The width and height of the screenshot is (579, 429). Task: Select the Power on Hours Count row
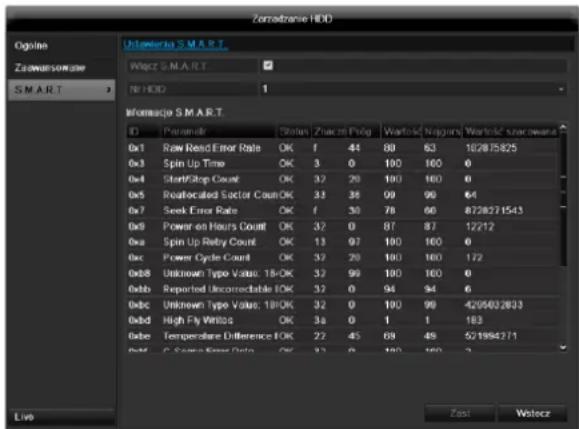pos(343,226)
